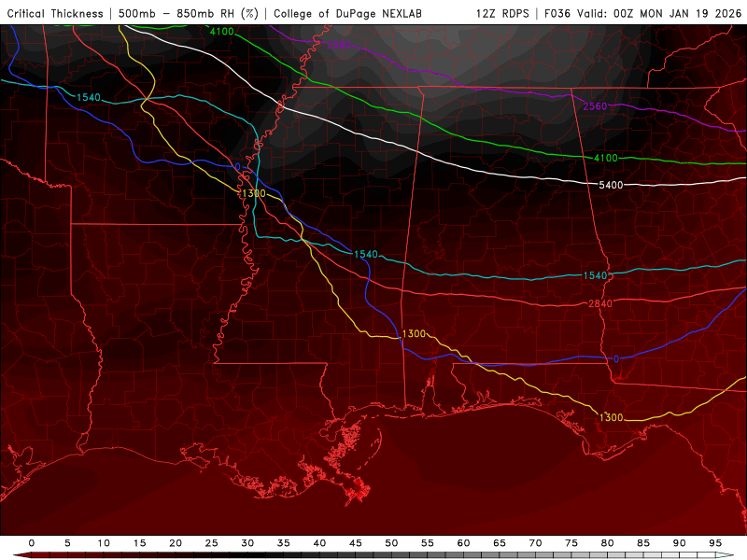Select the "500mb – 850mb RH (%)" header text

pos(189,13)
